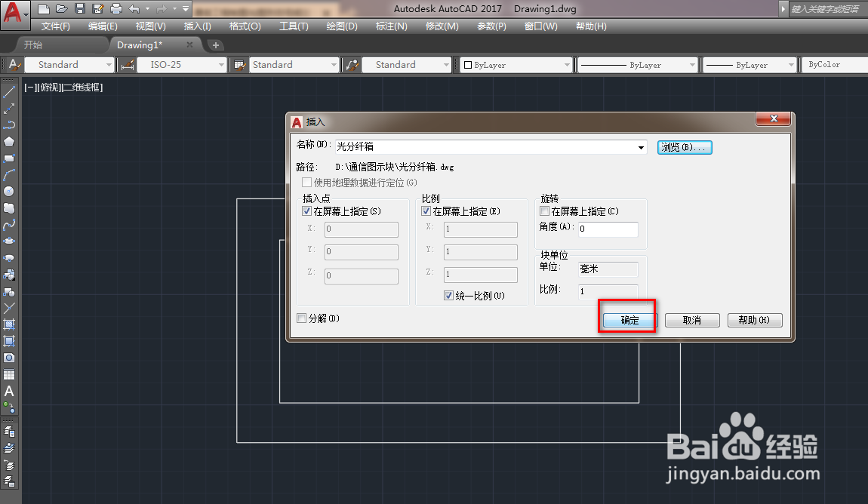Viewport: 868px width, 504px height.
Task: Click the Dimension Style icon
Action: coord(128,65)
